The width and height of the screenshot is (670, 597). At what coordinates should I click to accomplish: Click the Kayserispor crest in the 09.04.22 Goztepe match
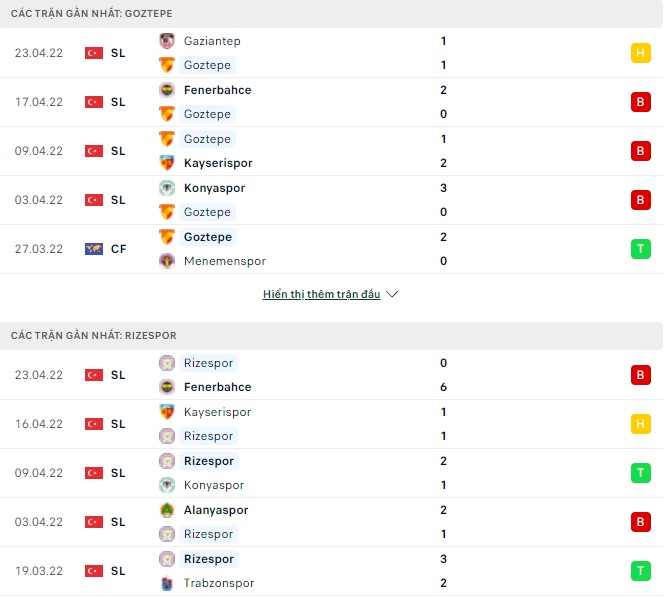tap(167, 163)
